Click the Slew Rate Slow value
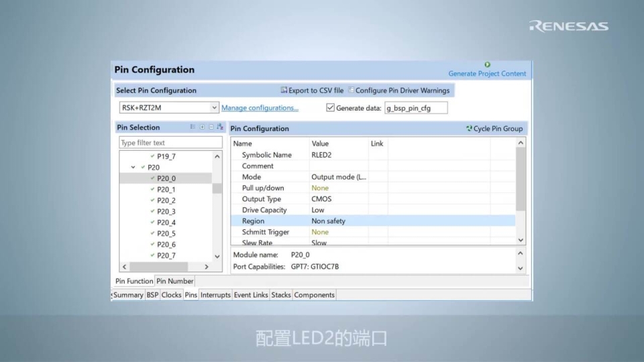Viewport: 644px width, 362px height. click(319, 243)
